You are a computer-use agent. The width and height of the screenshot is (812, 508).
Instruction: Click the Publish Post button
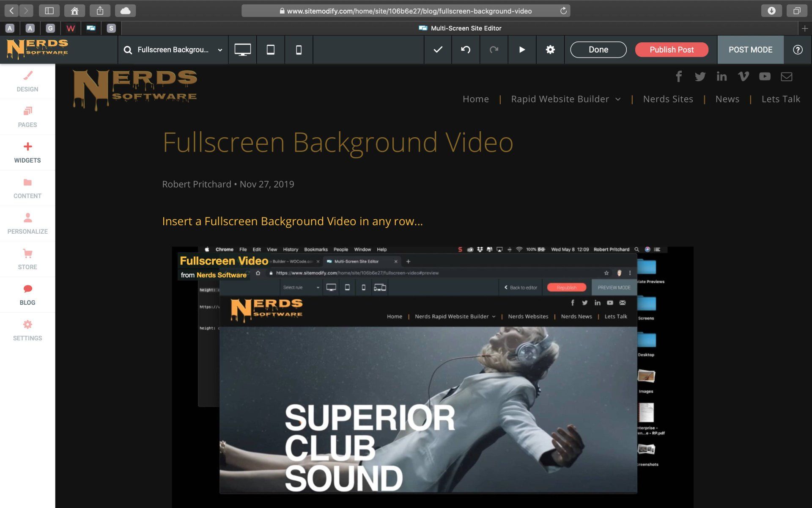click(672, 50)
